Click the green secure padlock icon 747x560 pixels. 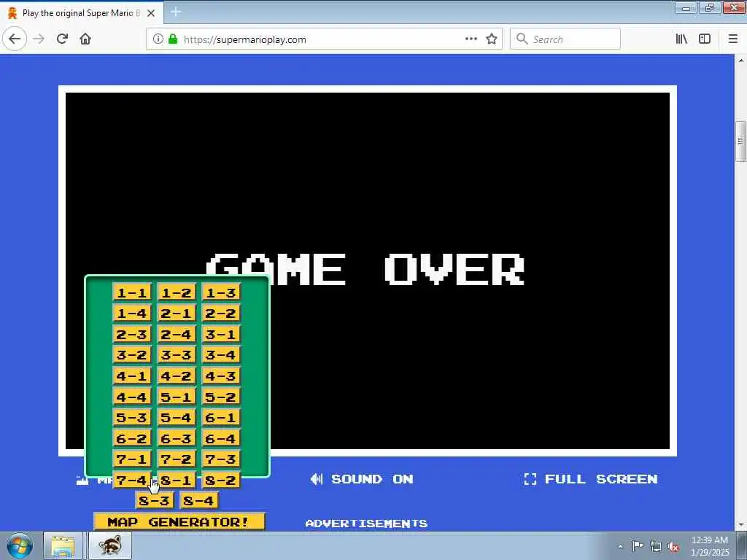pyautogui.click(x=173, y=39)
